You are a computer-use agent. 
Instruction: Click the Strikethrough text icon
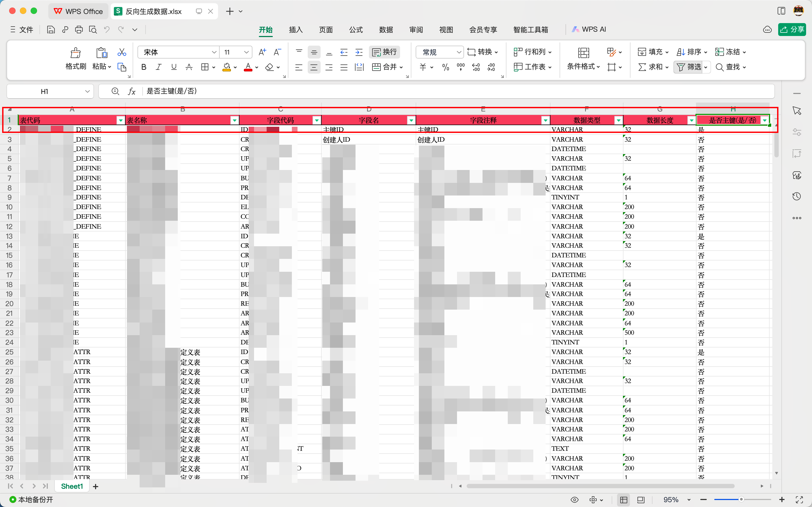click(x=189, y=67)
